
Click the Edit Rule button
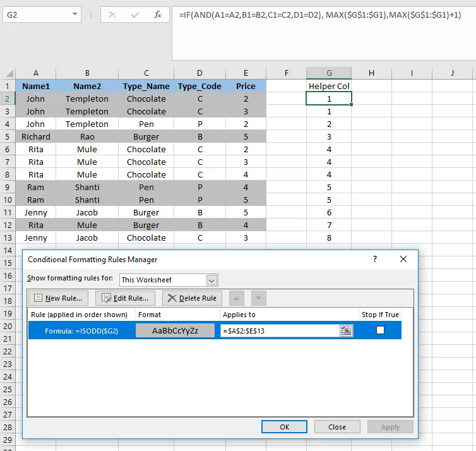tap(125, 298)
